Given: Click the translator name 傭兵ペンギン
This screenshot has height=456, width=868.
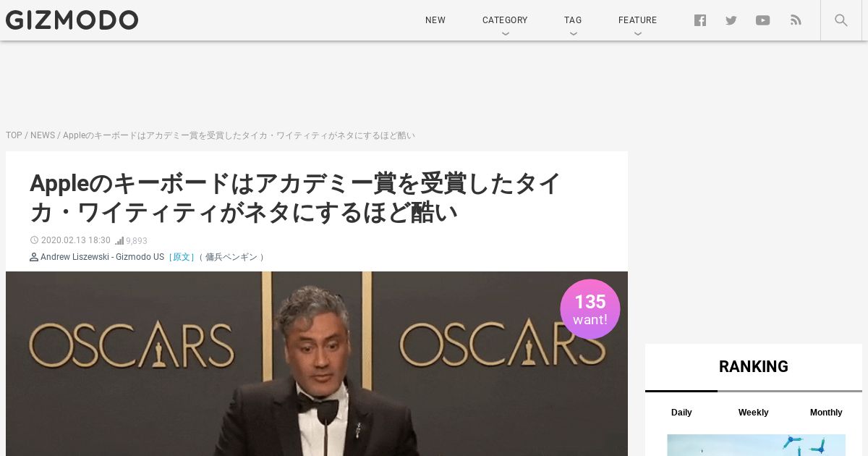Looking at the screenshot, I should (232, 257).
